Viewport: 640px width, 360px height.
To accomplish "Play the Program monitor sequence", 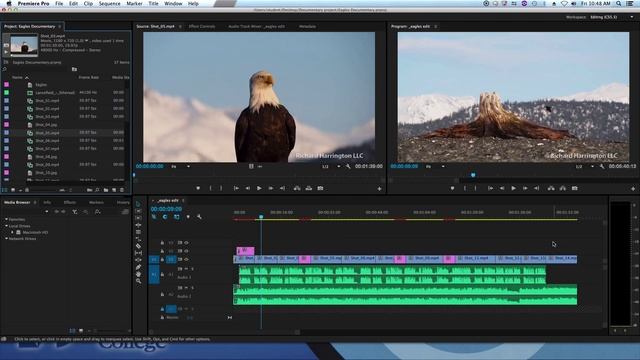I will click(513, 188).
